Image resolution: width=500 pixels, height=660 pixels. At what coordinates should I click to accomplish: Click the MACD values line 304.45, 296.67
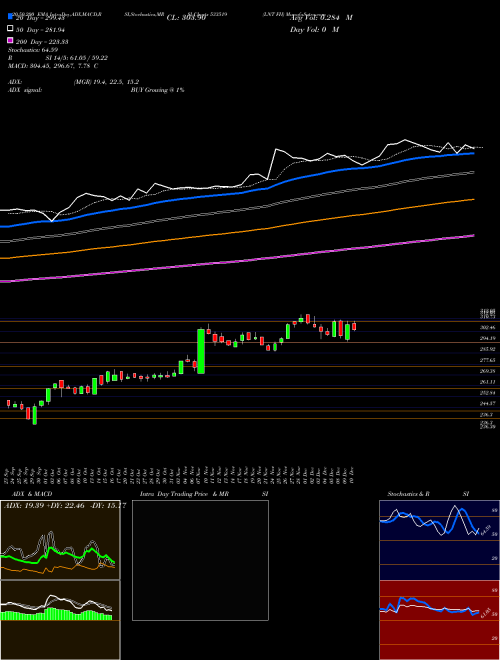coord(53,66)
